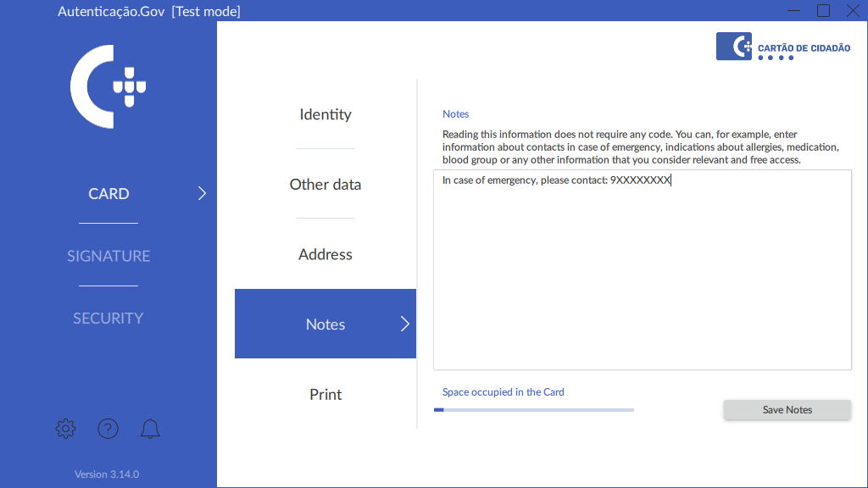Screen dimensions: 868x488
Task: Click inside the notes text area
Action: 642,271
